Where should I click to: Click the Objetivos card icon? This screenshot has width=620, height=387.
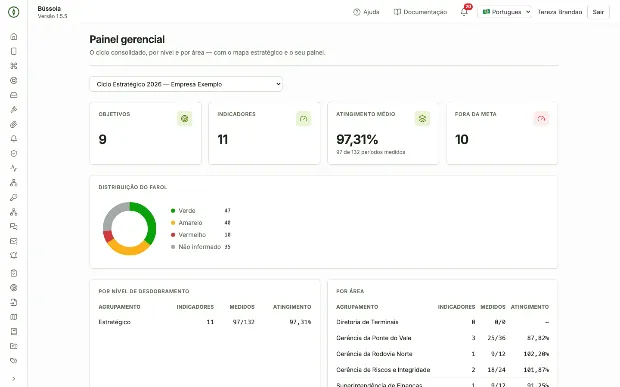tap(184, 119)
